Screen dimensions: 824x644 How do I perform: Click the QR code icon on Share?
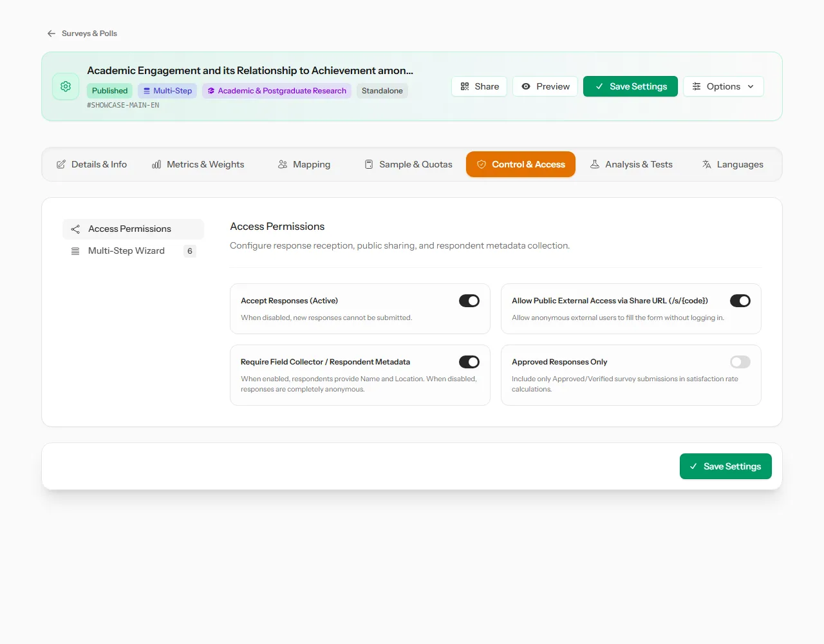465,86
